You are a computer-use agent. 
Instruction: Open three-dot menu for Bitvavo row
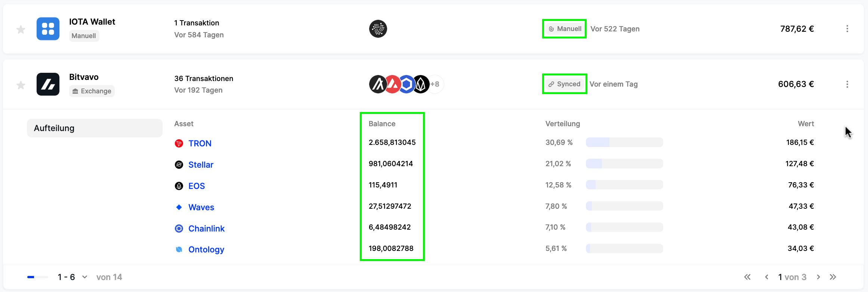click(847, 84)
